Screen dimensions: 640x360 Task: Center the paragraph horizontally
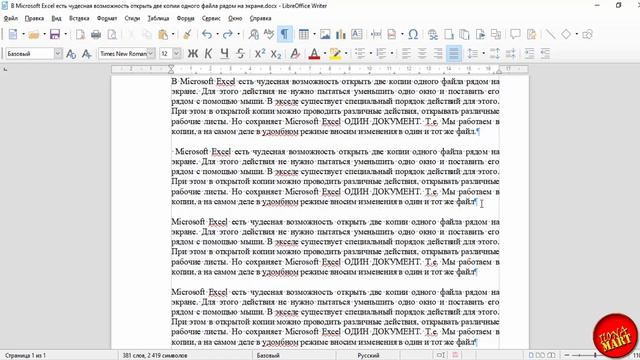(422, 53)
